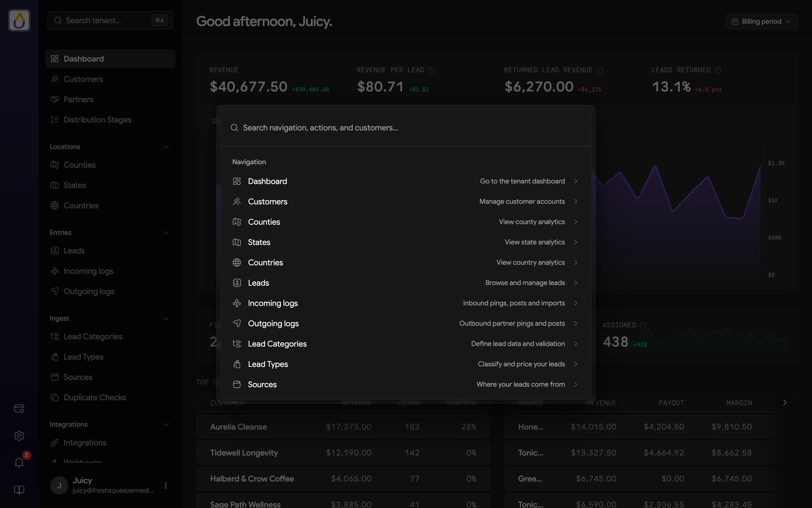Screen dimensions: 812x508
Task: Click info icon beside Leads Returned
Action: tap(717, 70)
